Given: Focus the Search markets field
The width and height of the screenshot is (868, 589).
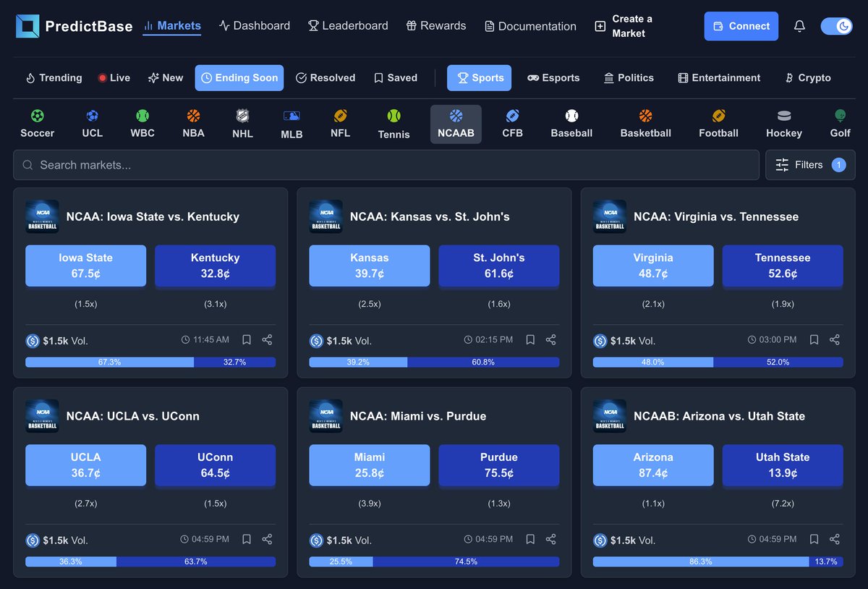Looking at the screenshot, I should pyautogui.click(x=386, y=165).
